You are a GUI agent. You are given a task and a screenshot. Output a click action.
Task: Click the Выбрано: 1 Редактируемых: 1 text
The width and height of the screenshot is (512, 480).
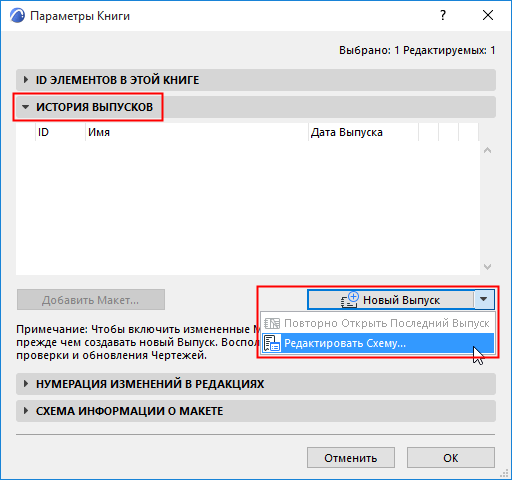(417, 50)
